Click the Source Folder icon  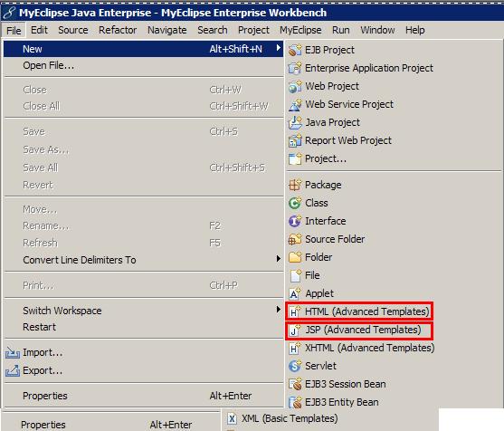(295, 239)
